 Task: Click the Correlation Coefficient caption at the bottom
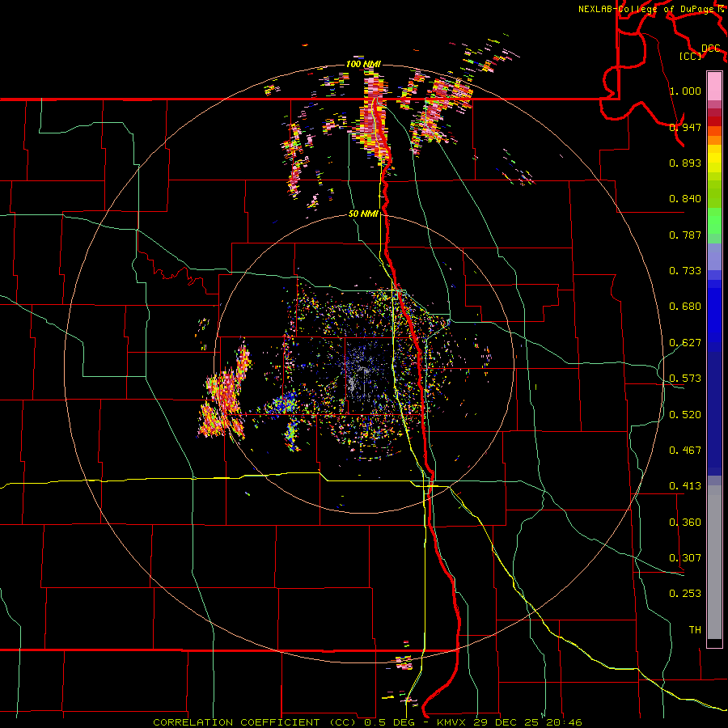coord(367,722)
